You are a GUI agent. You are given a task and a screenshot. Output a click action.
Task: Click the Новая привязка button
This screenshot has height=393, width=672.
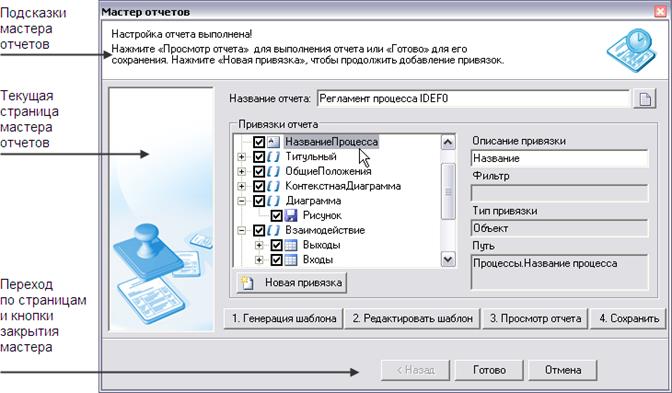(291, 283)
